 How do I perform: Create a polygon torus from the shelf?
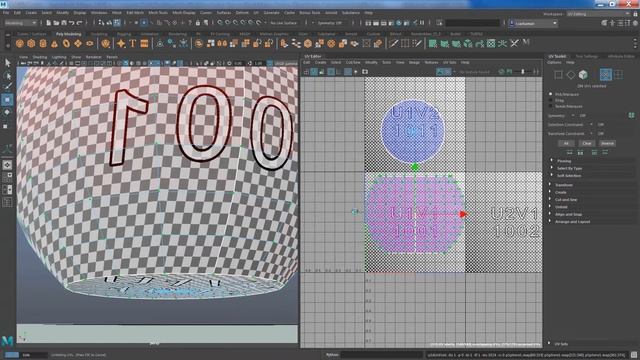[x=66, y=43]
